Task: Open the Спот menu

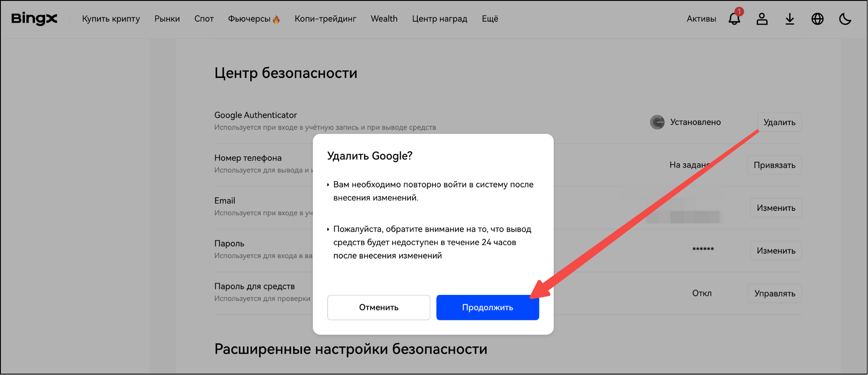Action: click(x=204, y=19)
